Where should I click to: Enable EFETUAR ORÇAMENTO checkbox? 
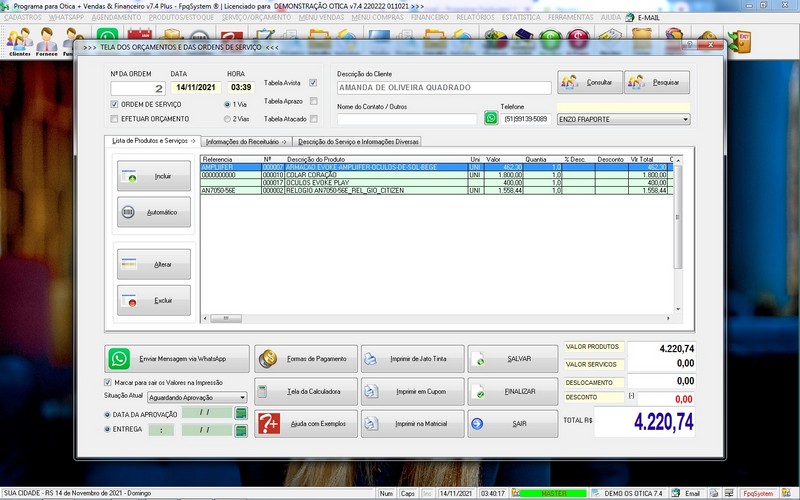point(114,119)
